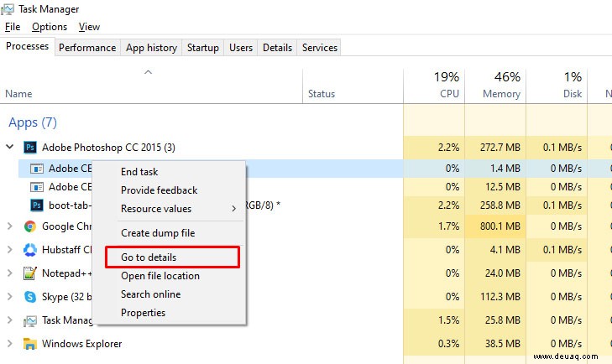The height and width of the screenshot is (364, 612).
Task: Click the 112.3 MB Skype memory value
Action: (500, 297)
